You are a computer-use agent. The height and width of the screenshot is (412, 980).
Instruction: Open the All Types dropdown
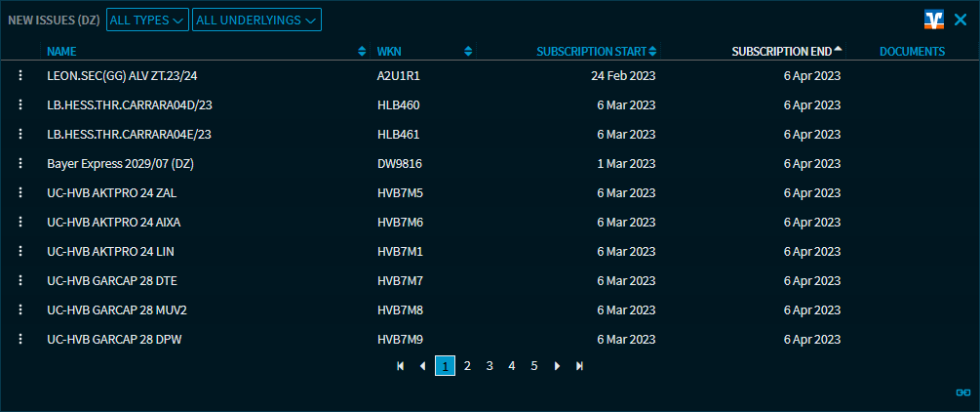147,20
